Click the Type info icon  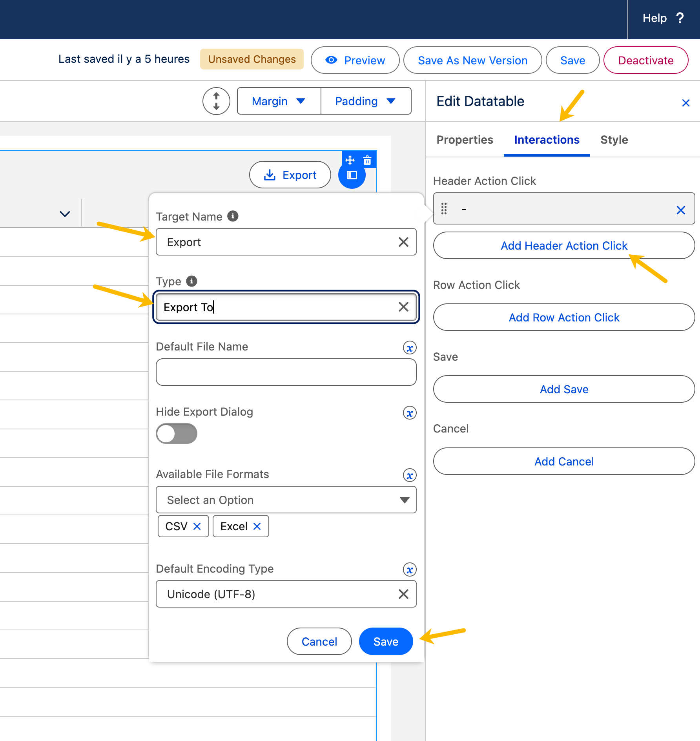click(x=191, y=281)
